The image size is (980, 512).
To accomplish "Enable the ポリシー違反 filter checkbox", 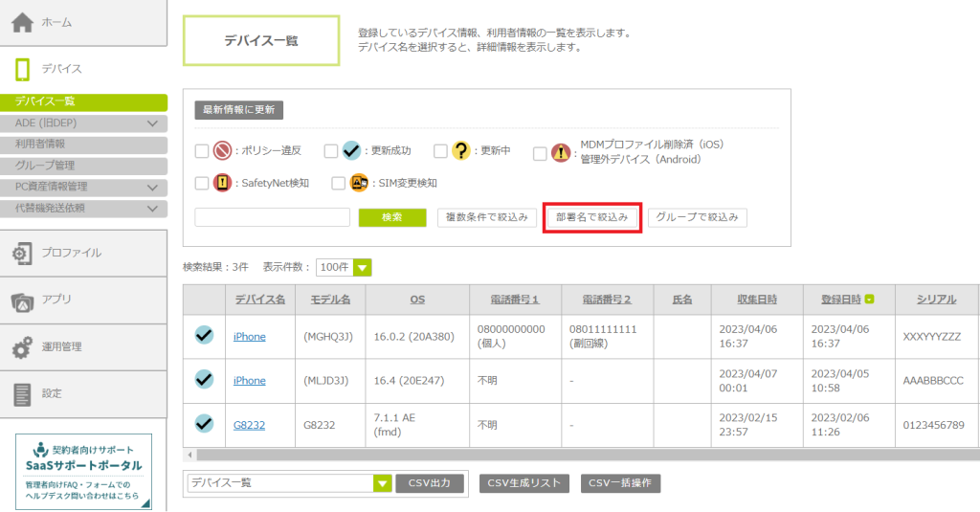I will (201, 151).
